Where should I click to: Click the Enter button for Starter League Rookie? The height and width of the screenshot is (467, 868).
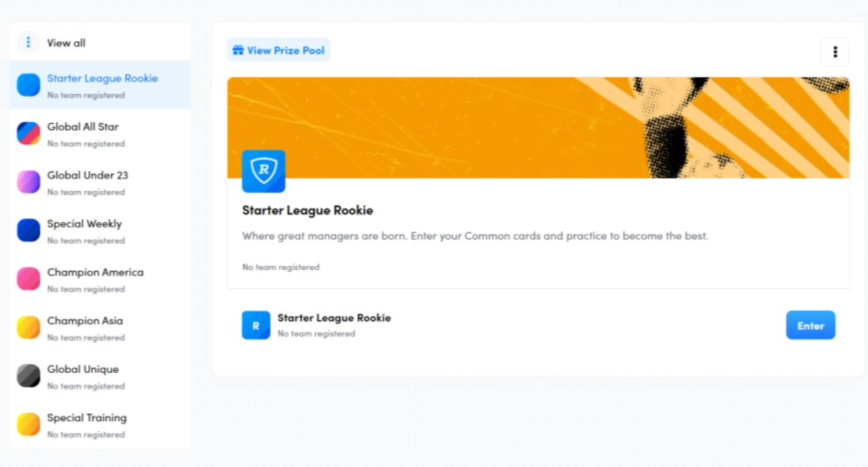click(811, 326)
